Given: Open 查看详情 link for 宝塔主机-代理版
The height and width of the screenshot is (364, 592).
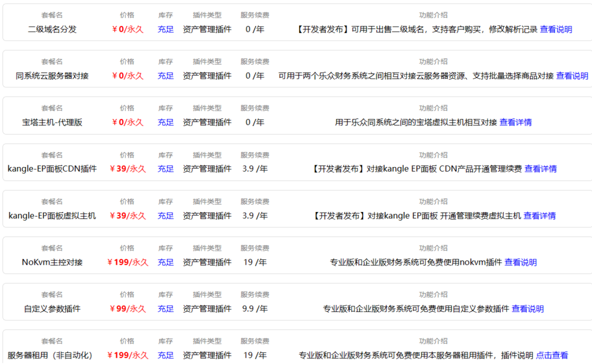Looking at the screenshot, I should pos(515,122).
